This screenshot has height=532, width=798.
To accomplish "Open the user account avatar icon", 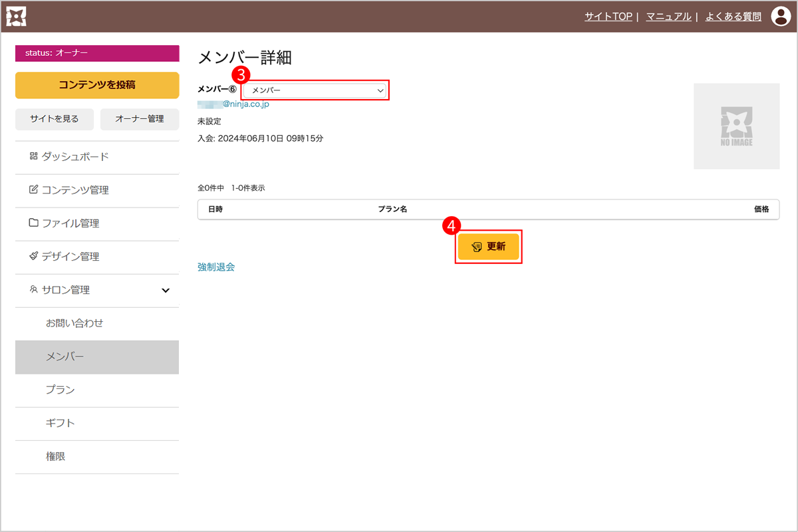I will point(780,17).
